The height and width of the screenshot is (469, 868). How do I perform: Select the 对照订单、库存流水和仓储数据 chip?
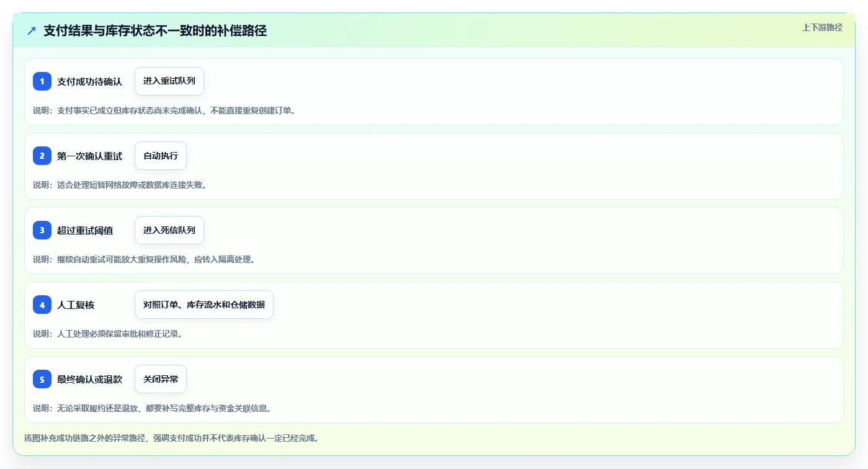coord(204,305)
